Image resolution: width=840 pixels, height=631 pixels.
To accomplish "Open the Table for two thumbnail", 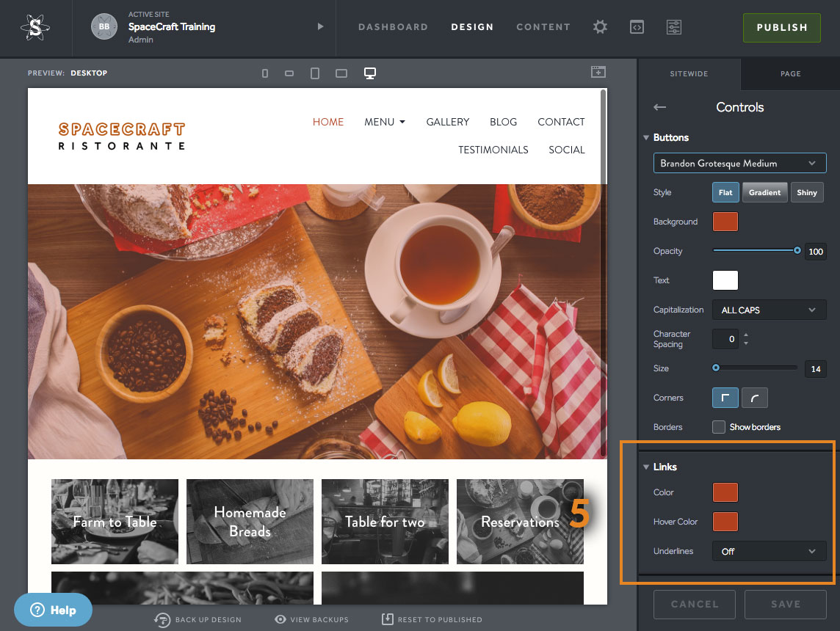I will pyautogui.click(x=385, y=522).
